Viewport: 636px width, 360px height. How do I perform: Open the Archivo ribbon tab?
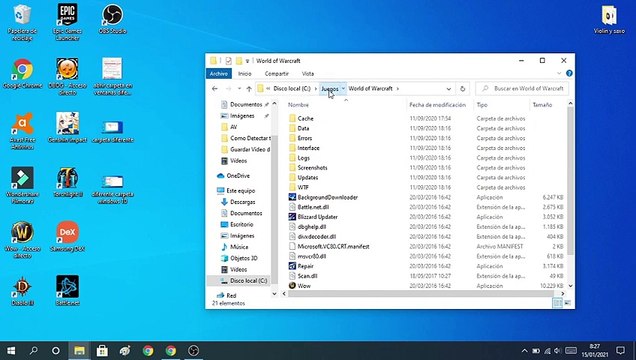pyautogui.click(x=219, y=73)
